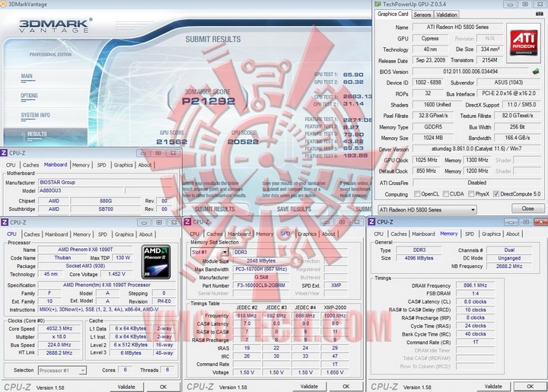The width and height of the screenshot is (548, 392).
Task: Open the Graphics tab in the CPU-Z CPU window
Action: [x=124, y=234]
